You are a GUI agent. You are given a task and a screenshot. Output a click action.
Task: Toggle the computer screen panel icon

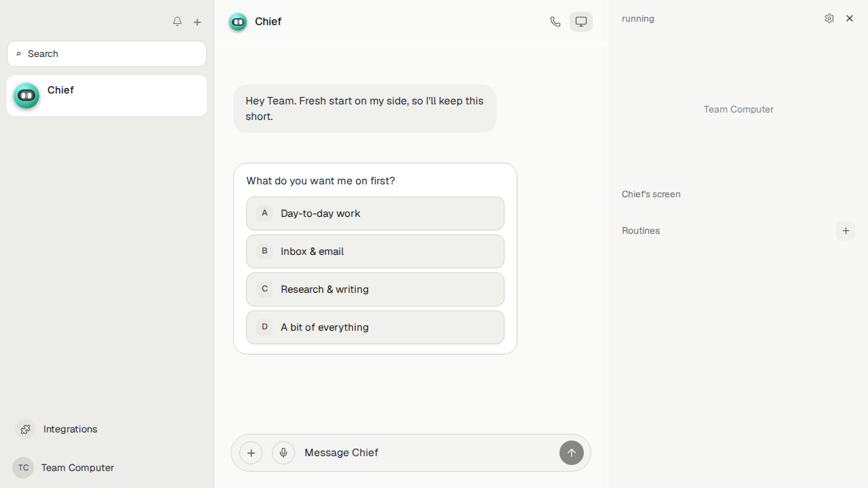coord(581,22)
